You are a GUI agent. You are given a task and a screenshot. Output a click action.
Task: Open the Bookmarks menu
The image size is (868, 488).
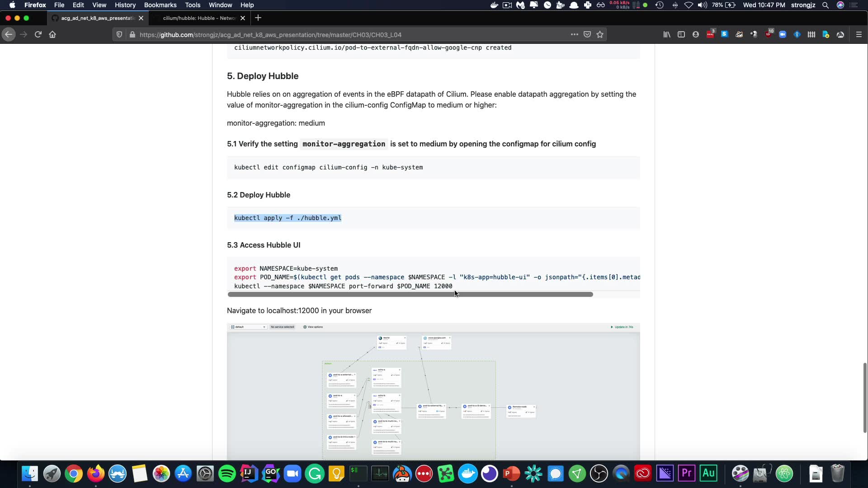point(160,5)
